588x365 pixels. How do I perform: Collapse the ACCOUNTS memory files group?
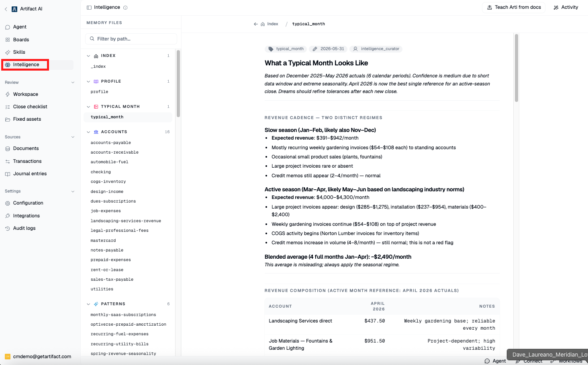pyautogui.click(x=88, y=132)
